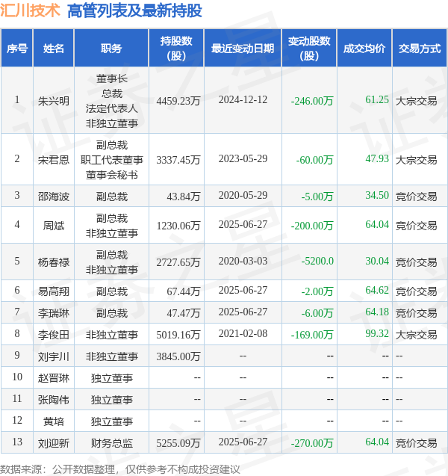Screen dimensions: 448x476
Task: Click the date 2024-12-12
Action: coord(243,99)
